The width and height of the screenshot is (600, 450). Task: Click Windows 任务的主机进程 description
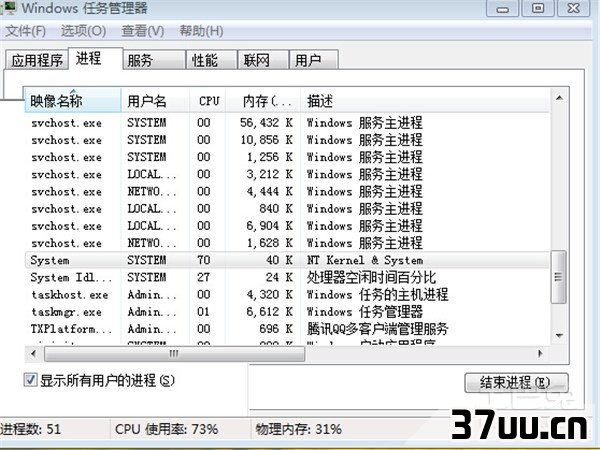[x=377, y=295]
